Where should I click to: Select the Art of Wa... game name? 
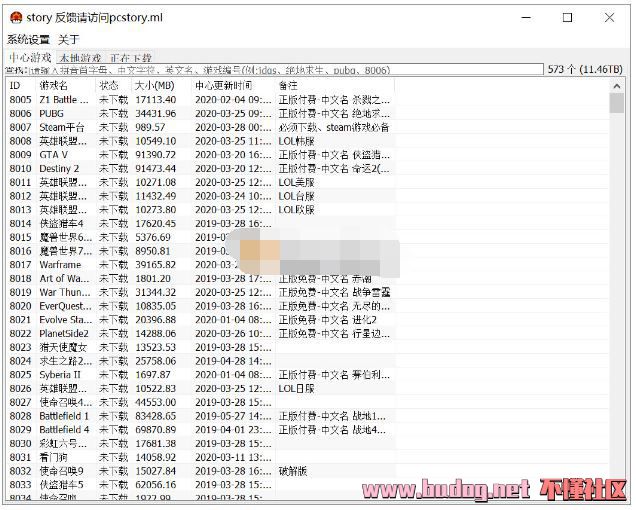point(64,279)
